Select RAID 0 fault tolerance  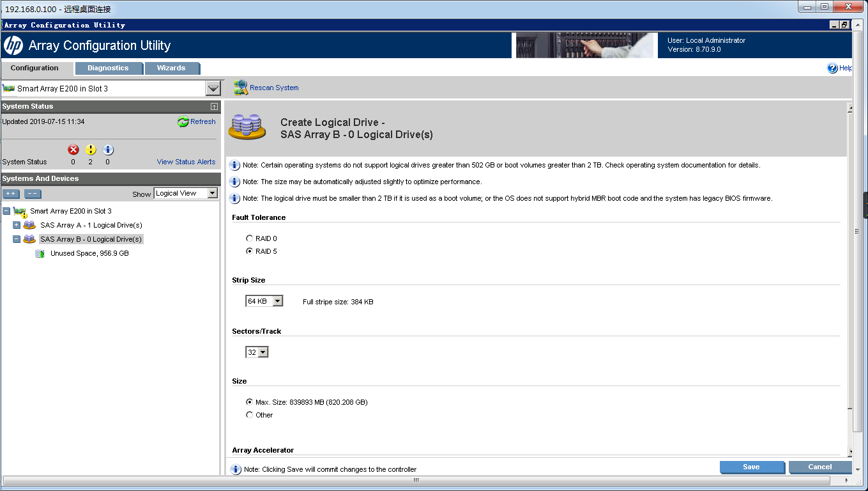[x=249, y=238]
